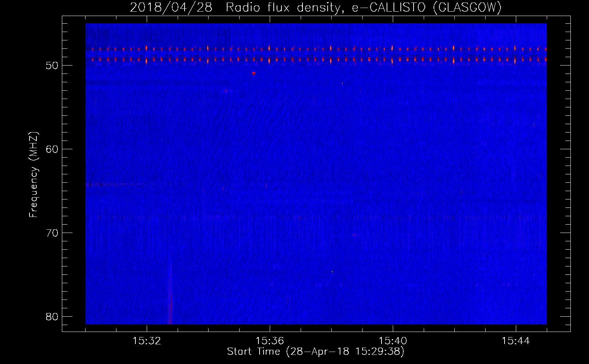This screenshot has height=364, width=589.
Task: Click the bright red spot near 51 MHz
Action: (254, 73)
